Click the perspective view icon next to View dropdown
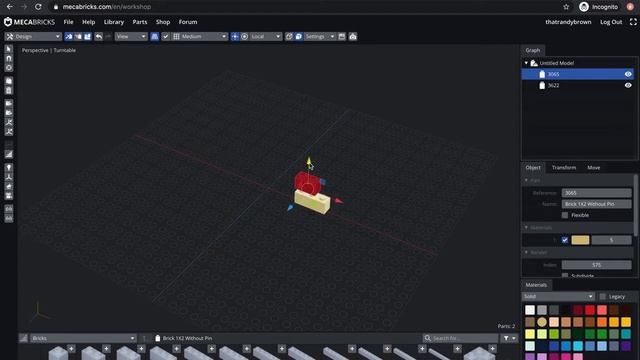640x360 pixels. pyautogui.click(x=155, y=37)
